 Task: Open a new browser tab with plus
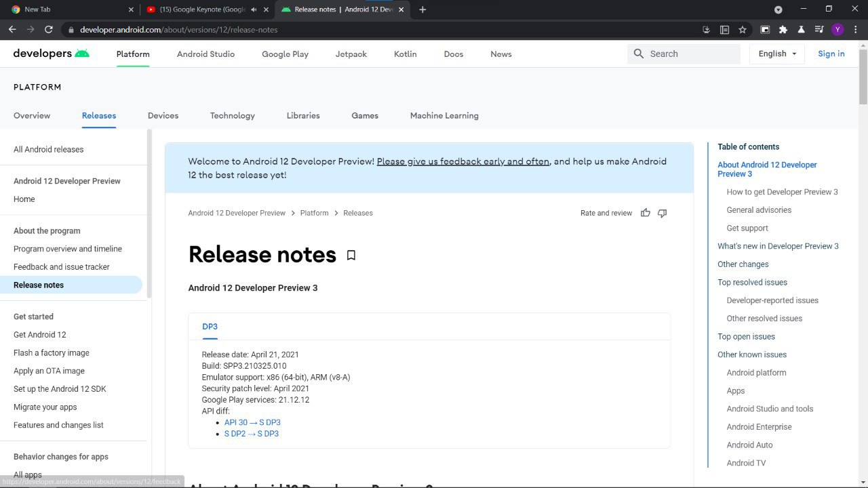point(423,9)
